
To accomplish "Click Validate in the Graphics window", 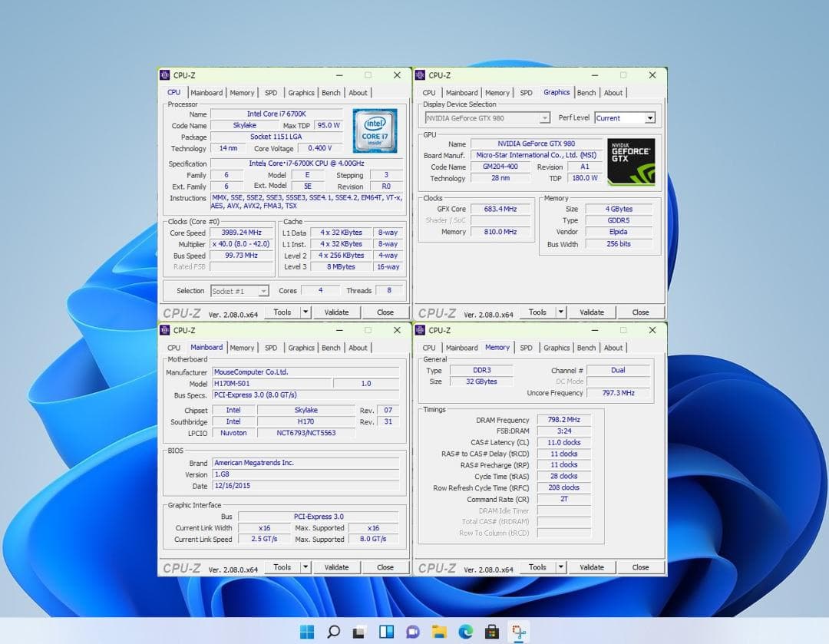I will coord(592,312).
